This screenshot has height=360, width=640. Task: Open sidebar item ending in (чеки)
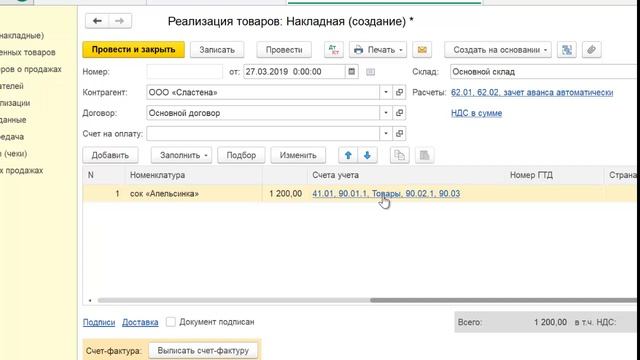14,153
